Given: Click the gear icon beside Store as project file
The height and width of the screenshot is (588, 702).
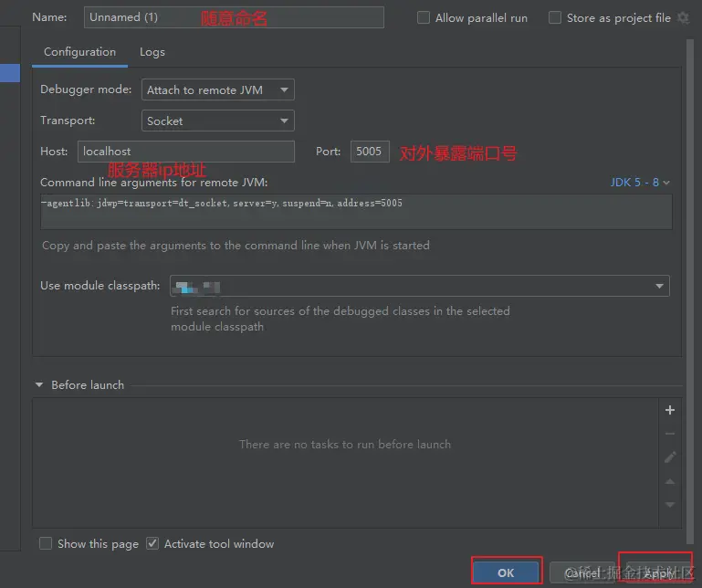Looking at the screenshot, I should click(x=683, y=18).
